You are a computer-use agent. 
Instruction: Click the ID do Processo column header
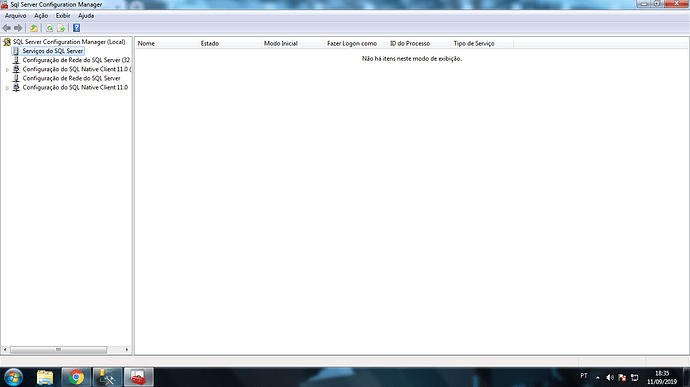[419, 43]
